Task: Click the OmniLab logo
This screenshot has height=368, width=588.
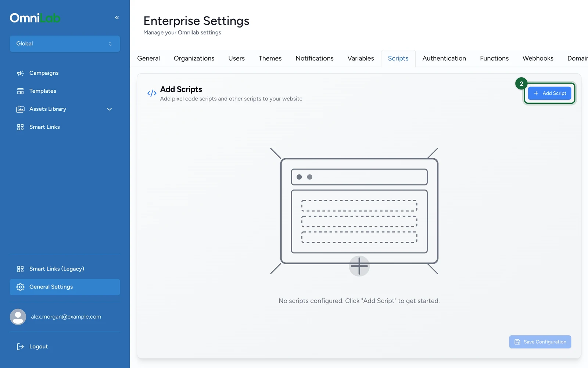Action: coord(35,18)
